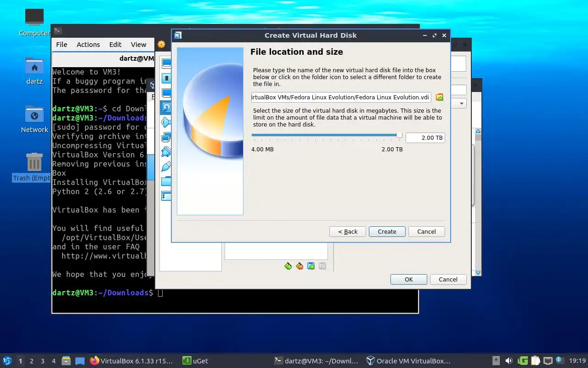Select the Network category icon in settings sidebar
588x368 pixels.
pos(166,137)
